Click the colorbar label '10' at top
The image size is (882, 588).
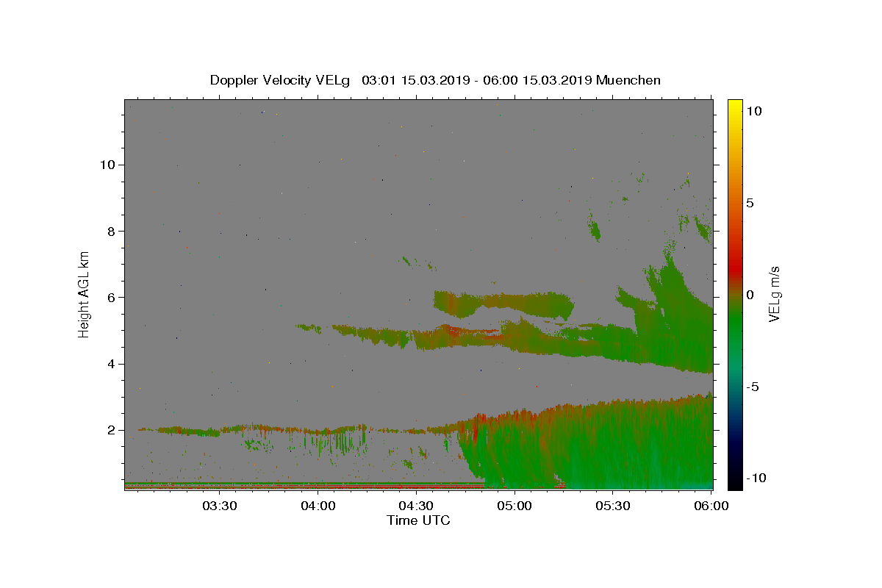tap(754, 111)
